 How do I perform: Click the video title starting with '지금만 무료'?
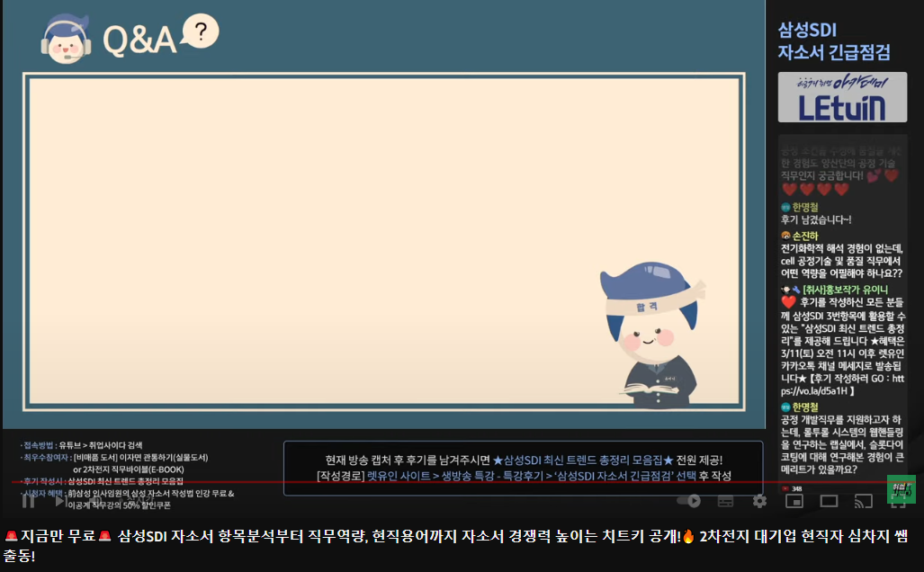click(x=455, y=546)
